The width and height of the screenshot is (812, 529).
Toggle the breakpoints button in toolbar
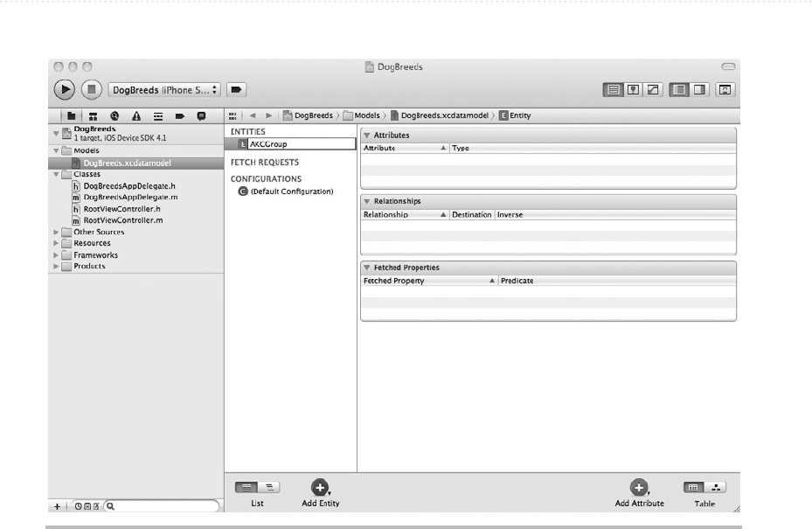pyautogui.click(x=236, y=90)
